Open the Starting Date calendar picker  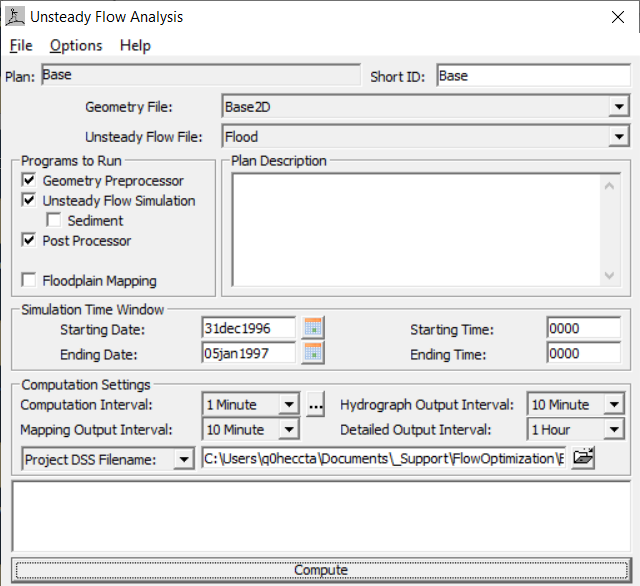pos(314,328)
